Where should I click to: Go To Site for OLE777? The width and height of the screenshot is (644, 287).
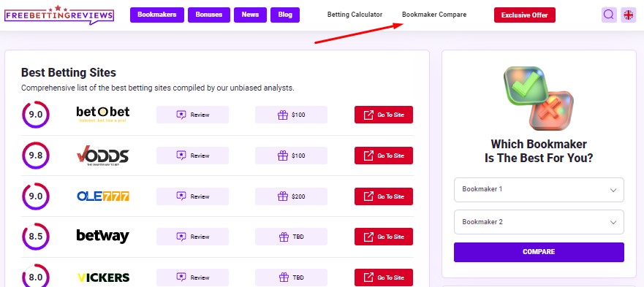pos(384,196)
